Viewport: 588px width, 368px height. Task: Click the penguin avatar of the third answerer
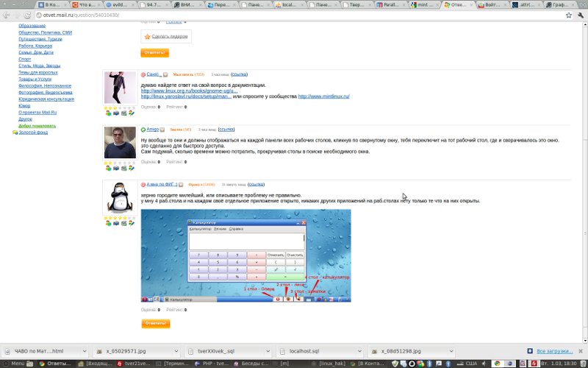tap(118, 198)
